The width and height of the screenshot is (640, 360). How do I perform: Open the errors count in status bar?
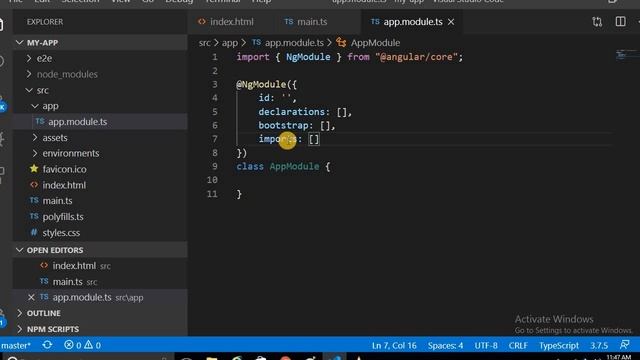73,345
